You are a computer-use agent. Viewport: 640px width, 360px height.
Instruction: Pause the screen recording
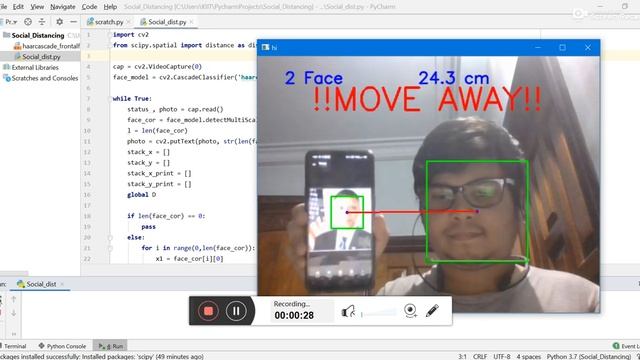click(x=236, y=311)
